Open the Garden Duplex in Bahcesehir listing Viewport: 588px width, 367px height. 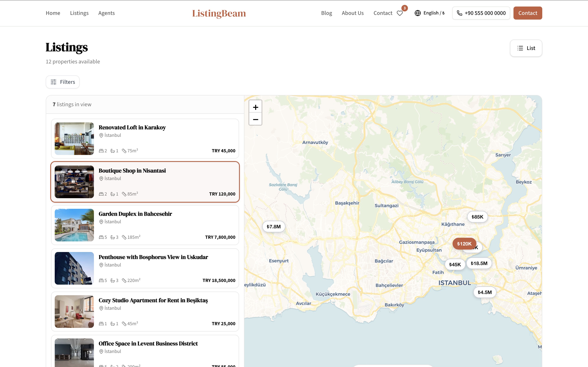[135, 214]
